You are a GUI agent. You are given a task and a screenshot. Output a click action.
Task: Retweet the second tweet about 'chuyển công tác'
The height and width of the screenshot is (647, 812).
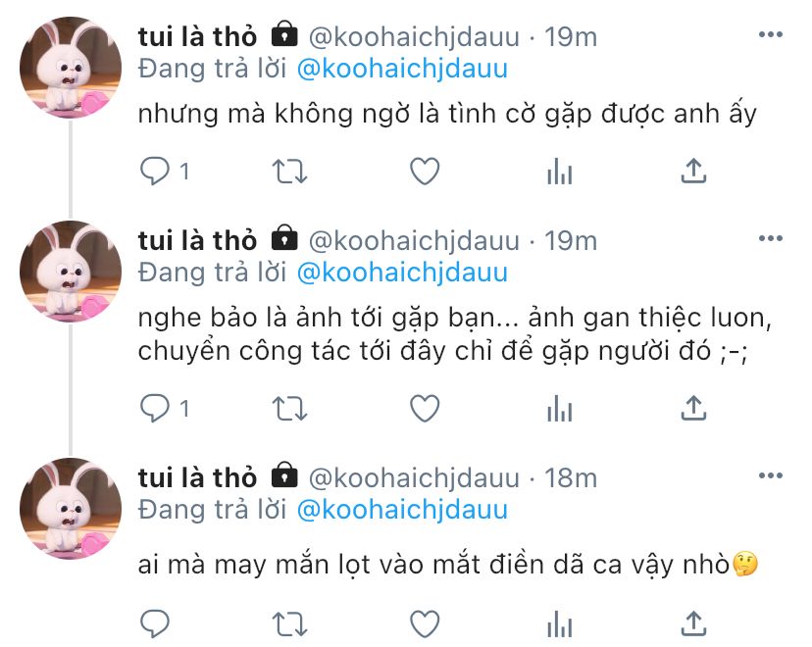290,410
